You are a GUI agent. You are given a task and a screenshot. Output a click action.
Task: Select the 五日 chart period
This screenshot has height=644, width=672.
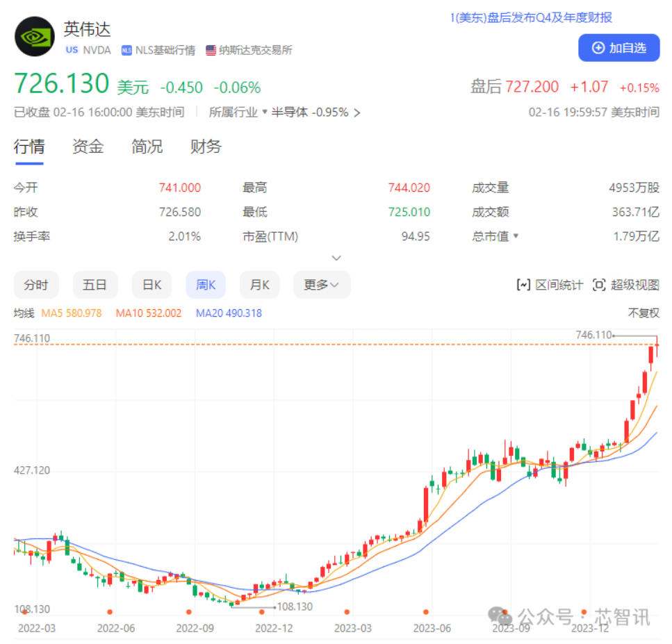pos(95,285)
